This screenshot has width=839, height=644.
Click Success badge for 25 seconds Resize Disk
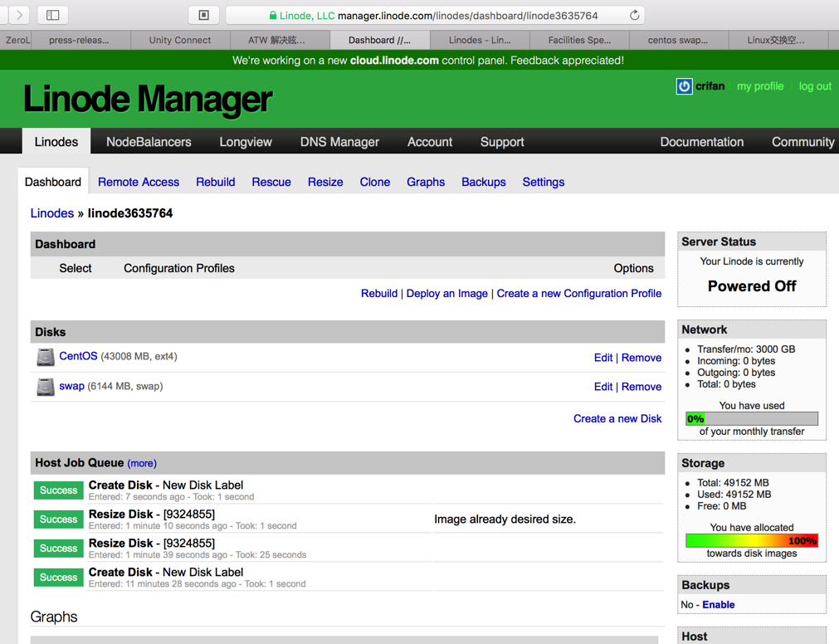pos(58,549)
